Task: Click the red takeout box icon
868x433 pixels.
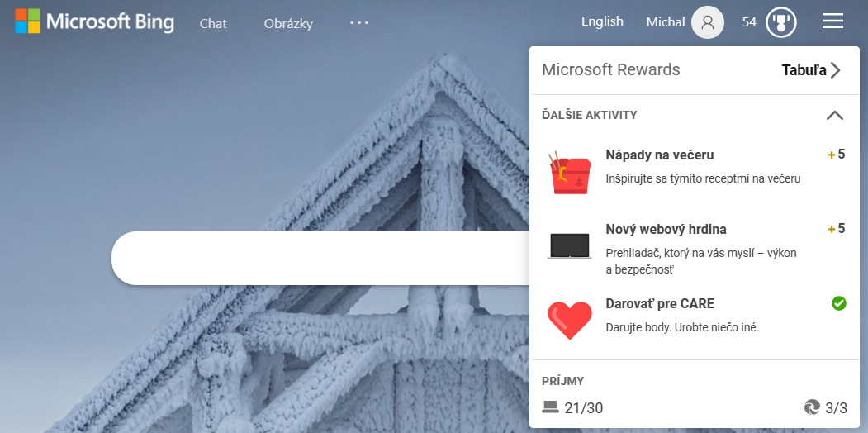Action: (570, 173)
